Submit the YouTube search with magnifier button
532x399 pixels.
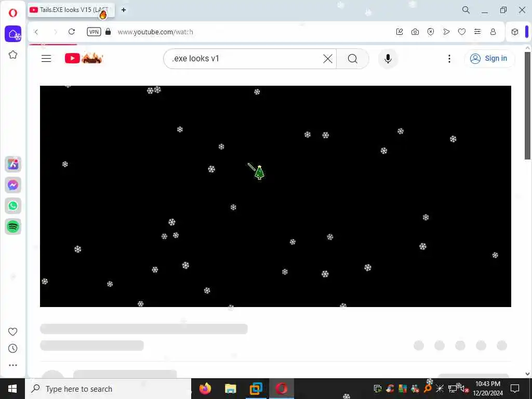tap(353, 59)
